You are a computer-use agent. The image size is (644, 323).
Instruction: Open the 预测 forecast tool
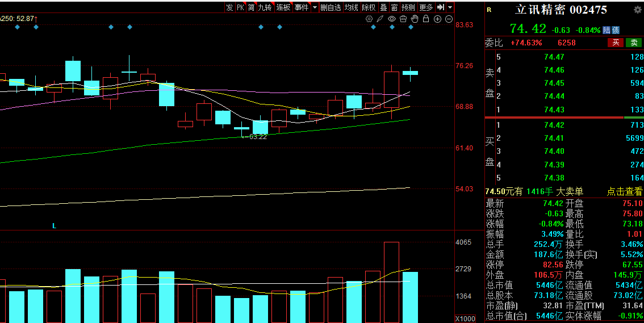tap(408, 7)
